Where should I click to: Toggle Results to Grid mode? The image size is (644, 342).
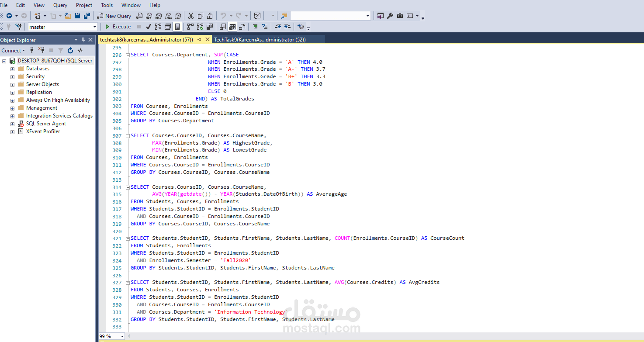[x=232, y=27]
